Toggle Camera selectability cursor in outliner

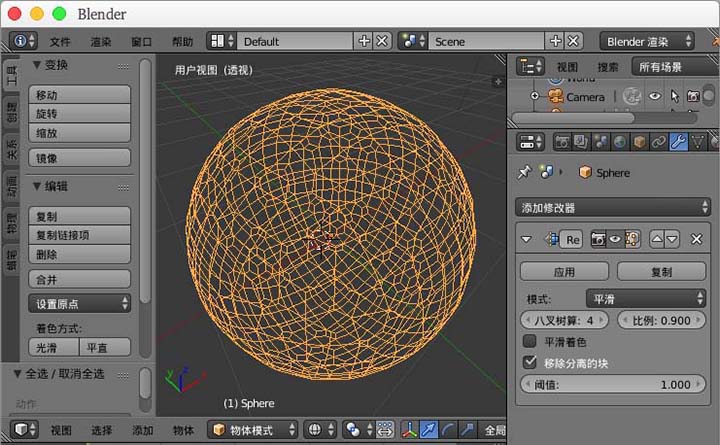tap(675, 96)
